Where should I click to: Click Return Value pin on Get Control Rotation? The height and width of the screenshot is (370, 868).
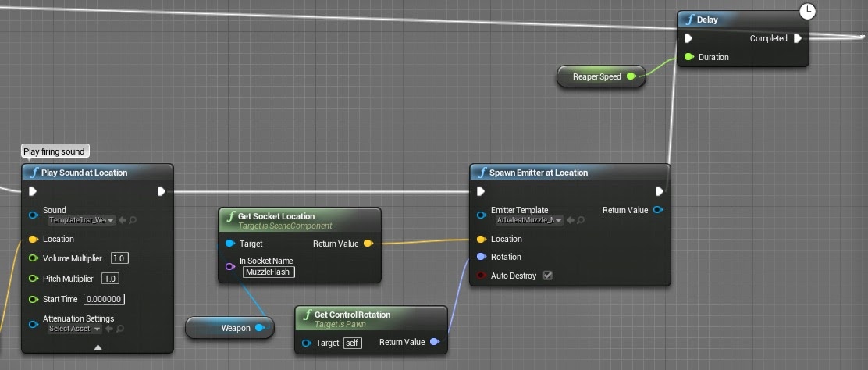pyautogui.click(x=435, y=342)
